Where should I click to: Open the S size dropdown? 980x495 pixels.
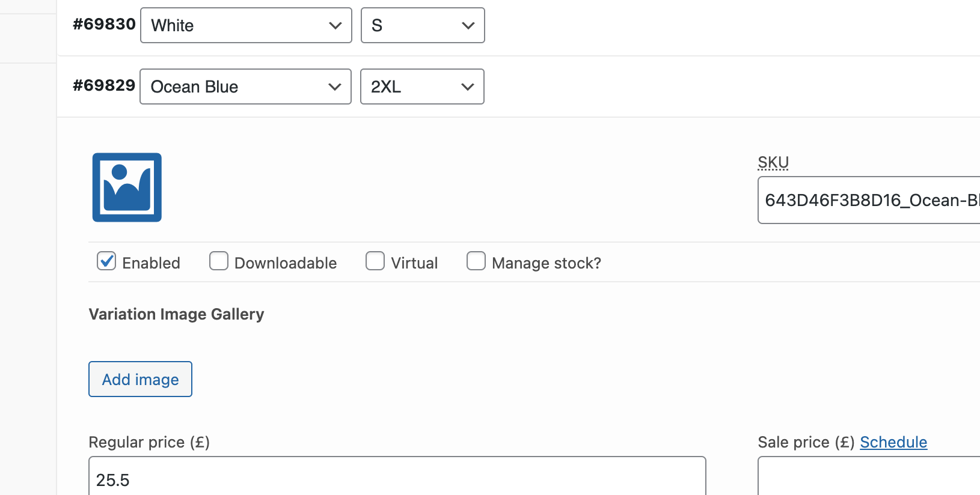423,25
